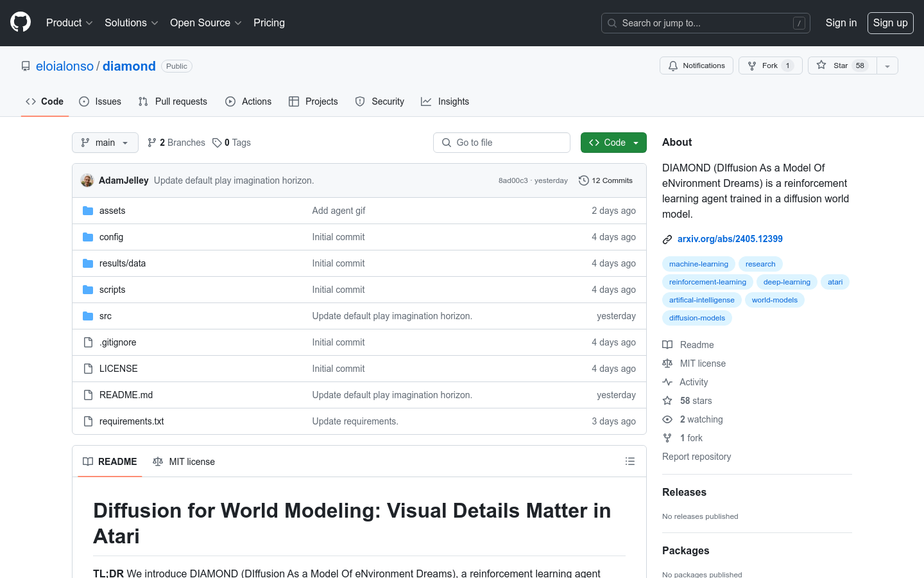The width and height of the screenshot is (924, 578).
Task: Click the .gitignore file icon
Action: point(88,342)
